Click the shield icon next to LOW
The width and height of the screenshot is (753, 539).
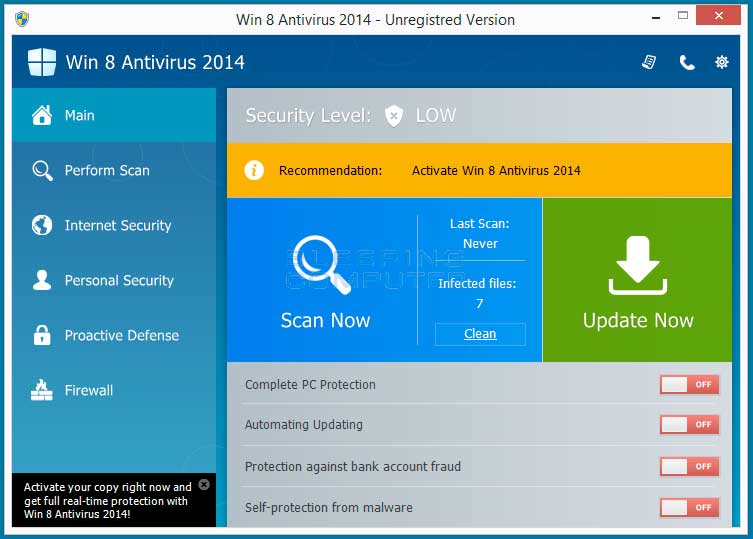tap(393, 116)
